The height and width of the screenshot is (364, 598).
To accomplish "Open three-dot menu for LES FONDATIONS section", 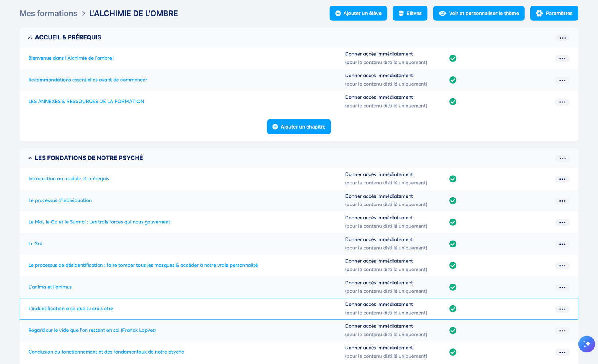I will (x=562, y=159).
